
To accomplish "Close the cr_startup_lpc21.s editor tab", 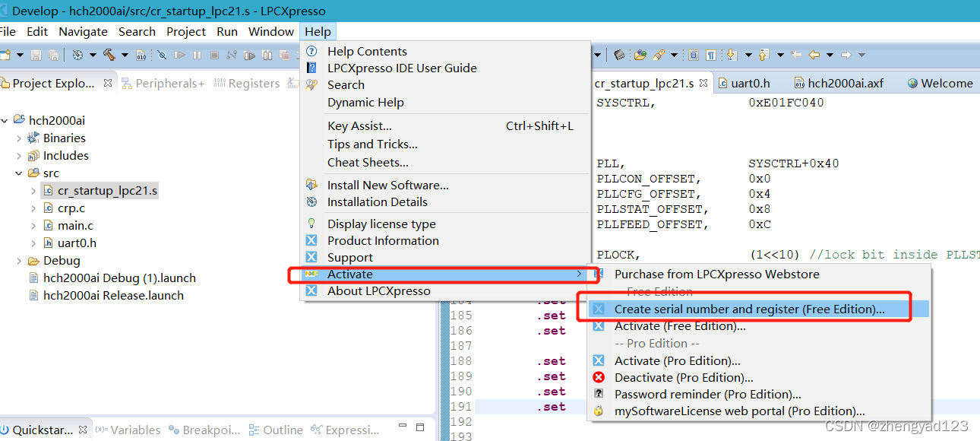I will coord(703,84).
